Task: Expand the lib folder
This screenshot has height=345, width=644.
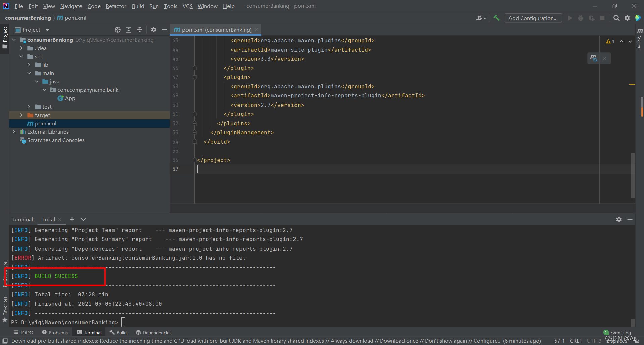Action: (x=29, y=65)
